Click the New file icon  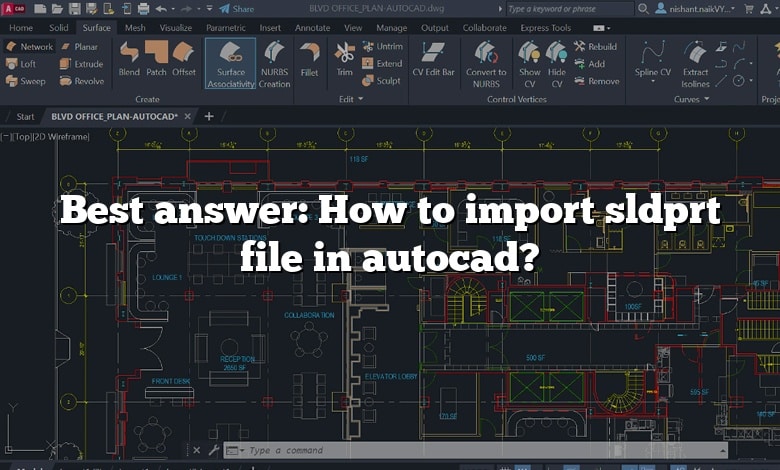40,9
